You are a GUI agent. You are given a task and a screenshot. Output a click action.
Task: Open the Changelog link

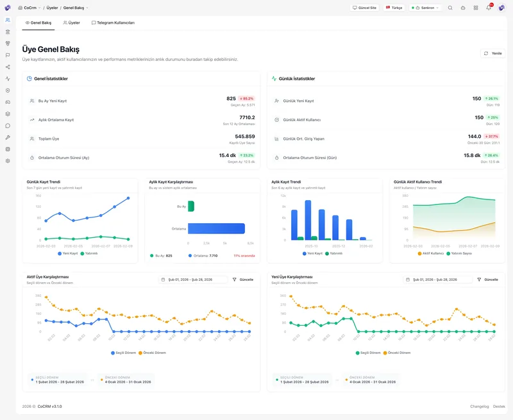click(x=479, y=407)
